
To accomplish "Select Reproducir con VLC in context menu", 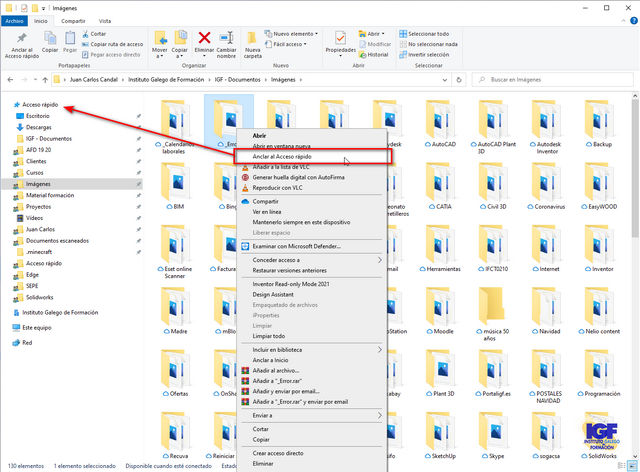I will point(279,187).
